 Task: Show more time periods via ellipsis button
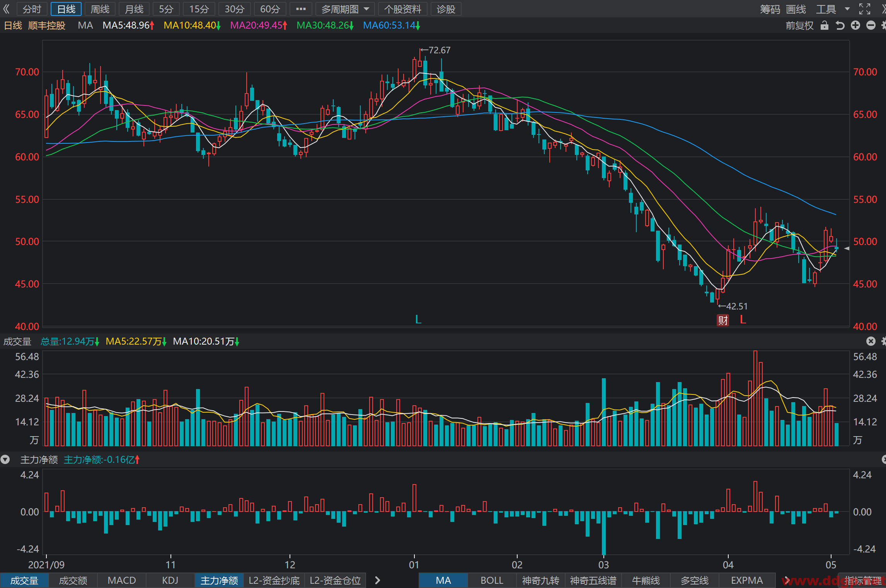point(301,9)
